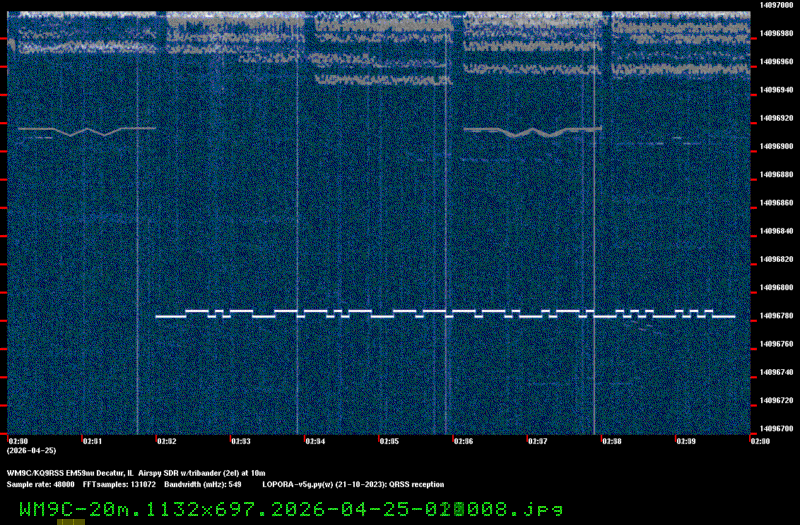Click the green image filename text

pos(291,509)
